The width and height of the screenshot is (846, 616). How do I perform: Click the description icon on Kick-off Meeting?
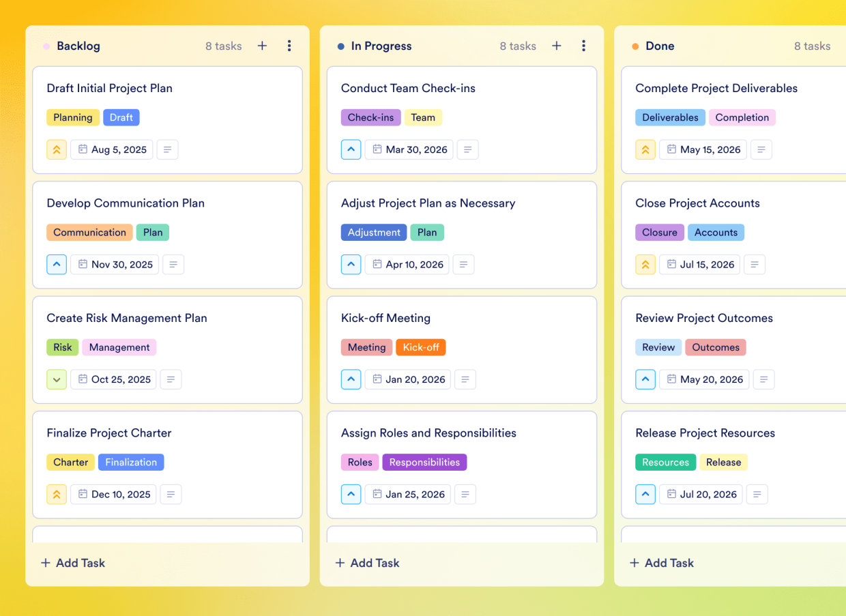click(465, 379)
